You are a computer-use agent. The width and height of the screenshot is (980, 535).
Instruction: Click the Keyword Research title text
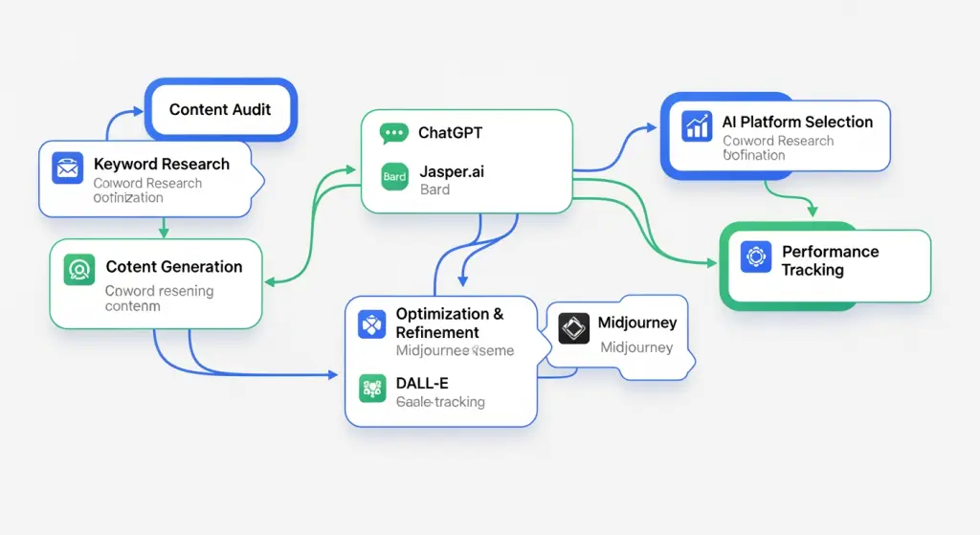pyautogui.click(x=161, y=164)
